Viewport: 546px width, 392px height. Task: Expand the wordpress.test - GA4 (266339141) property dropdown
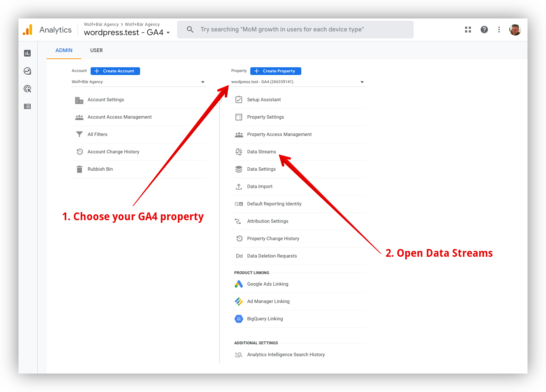coord(298,82)
